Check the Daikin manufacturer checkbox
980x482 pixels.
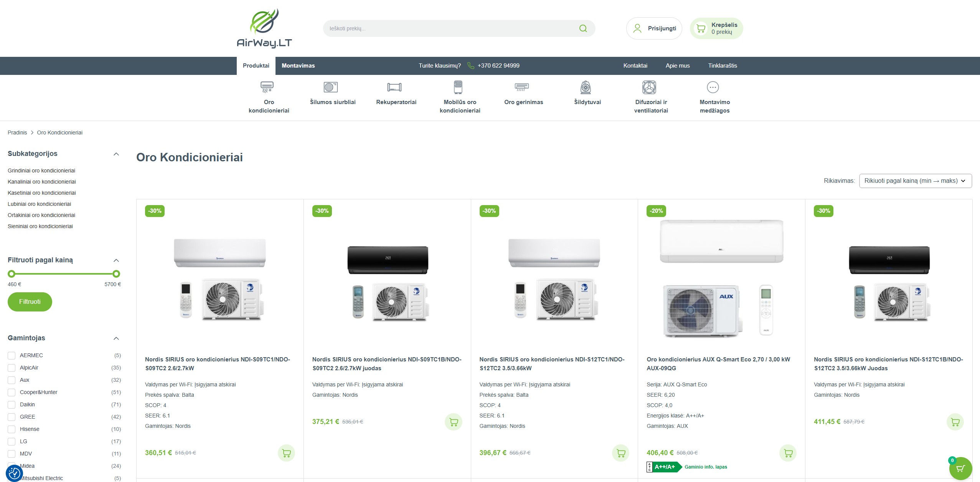pyautogui.click(x=12, y=405)
